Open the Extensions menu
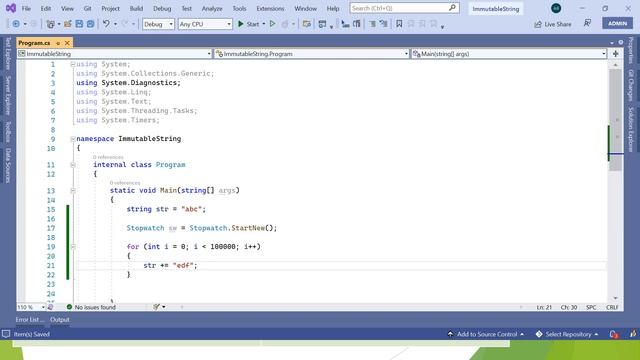This screenshot has width=640, height=360. click(270, 8)
